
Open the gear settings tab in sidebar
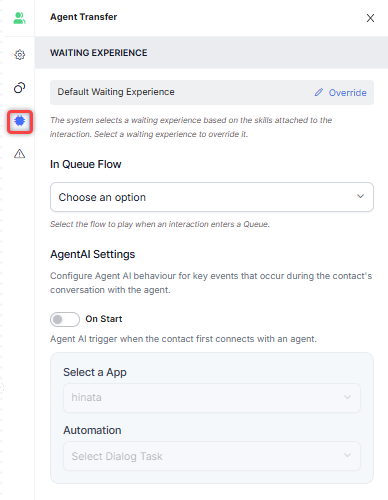click(20, 55)
